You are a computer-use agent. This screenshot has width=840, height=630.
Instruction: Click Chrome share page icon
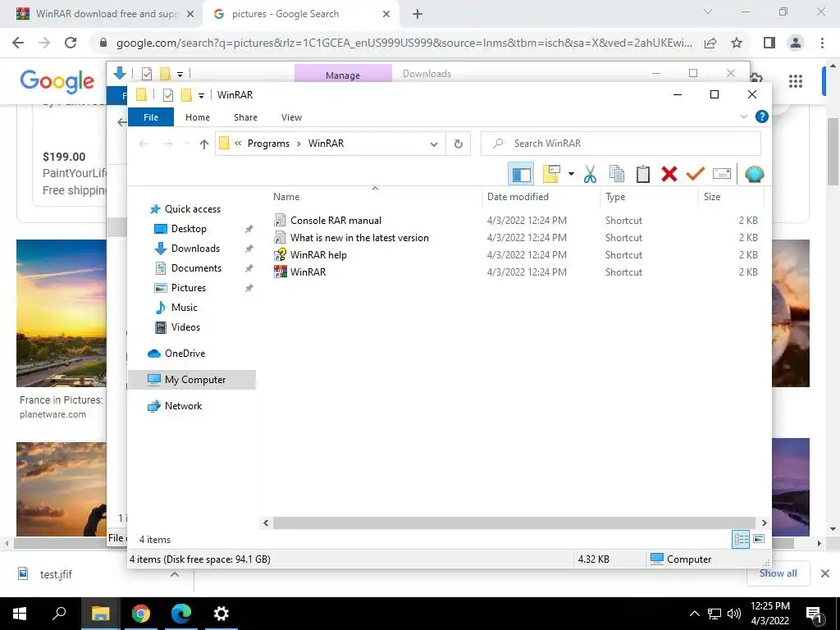pyautogui.click(x=710, y=43)
